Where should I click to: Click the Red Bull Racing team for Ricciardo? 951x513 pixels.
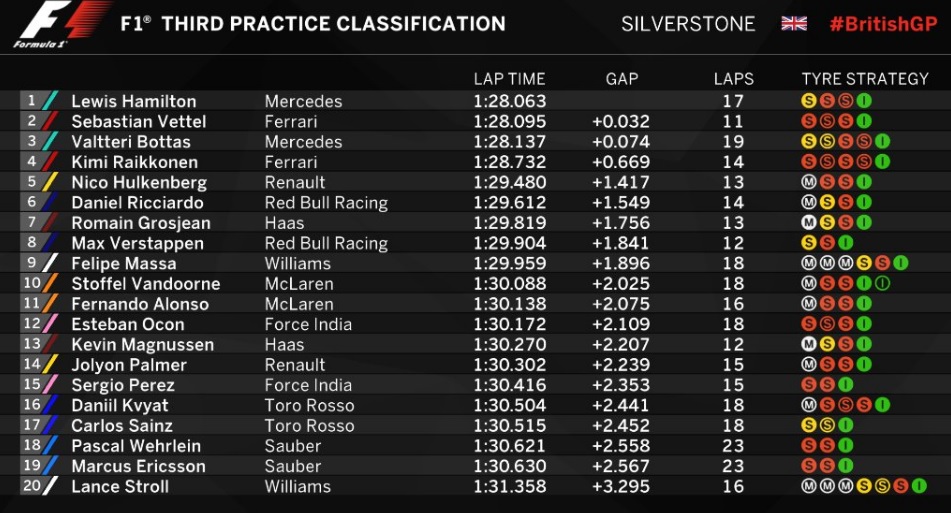[326, 203]
